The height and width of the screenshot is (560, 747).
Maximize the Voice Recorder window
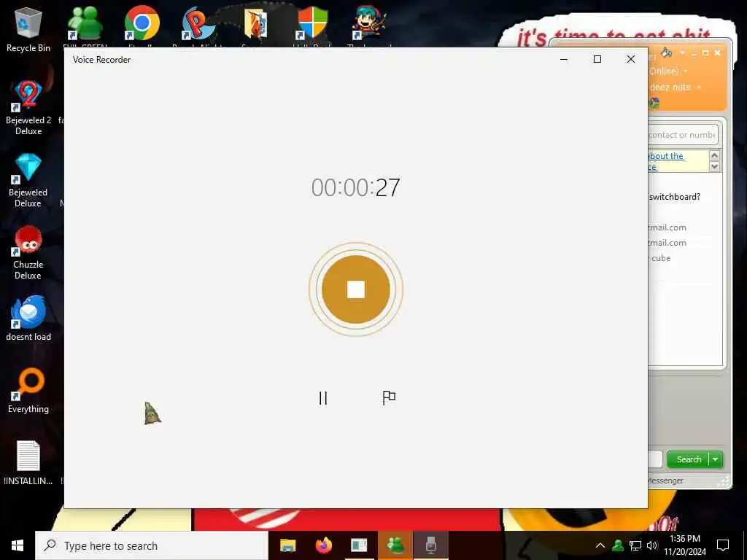(x=597, y=59)
